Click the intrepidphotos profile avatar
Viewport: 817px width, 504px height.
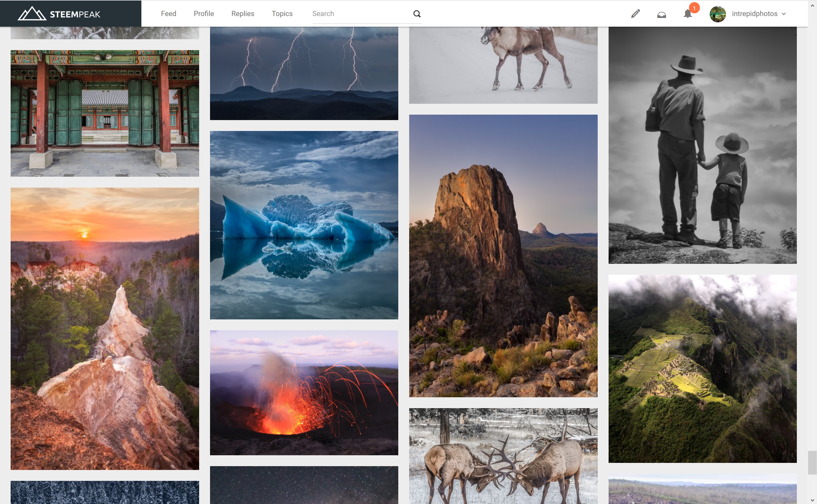tap(718, 14)
